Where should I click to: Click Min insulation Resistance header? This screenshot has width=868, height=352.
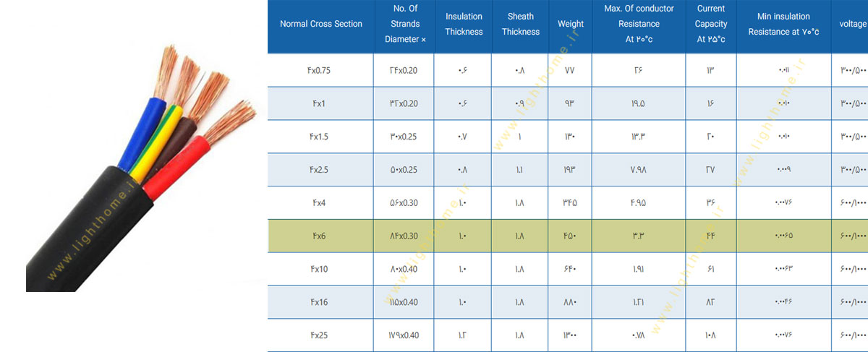click(783, 24)
